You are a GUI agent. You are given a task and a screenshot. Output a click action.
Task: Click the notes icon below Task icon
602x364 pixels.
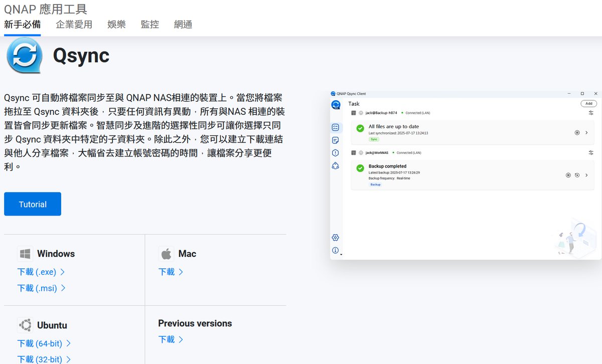pyautogui.click(x=336, y=140)
